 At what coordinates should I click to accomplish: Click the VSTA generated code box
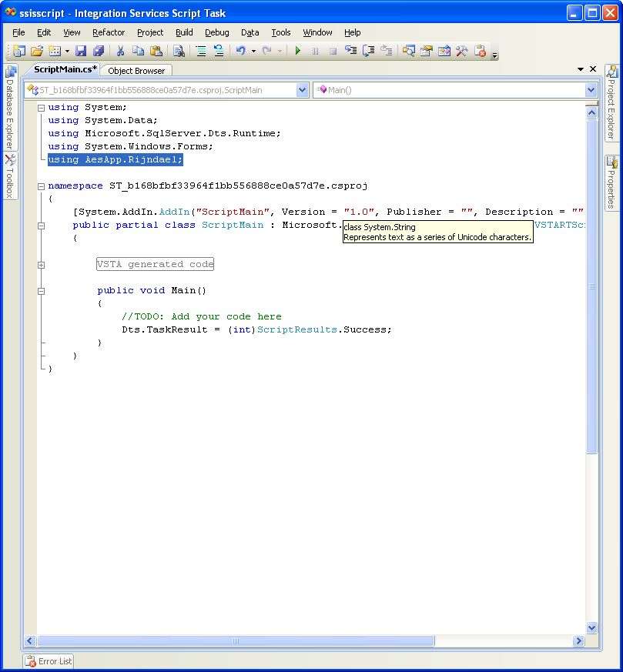tap(156, 264)
